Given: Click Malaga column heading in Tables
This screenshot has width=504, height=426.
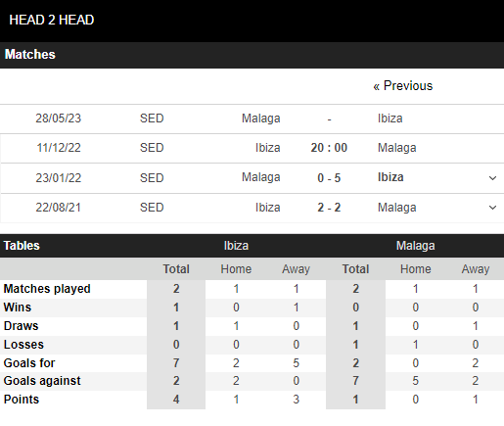Looking at the screenshot, I should 415,246.
